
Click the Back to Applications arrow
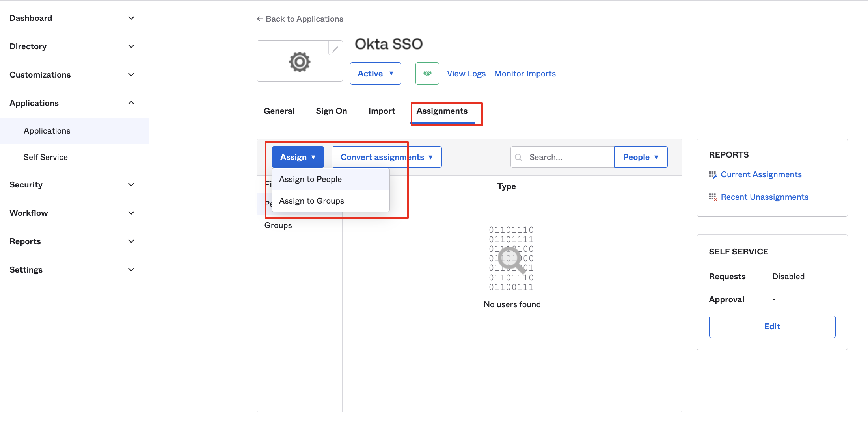(x=260, y=19)
